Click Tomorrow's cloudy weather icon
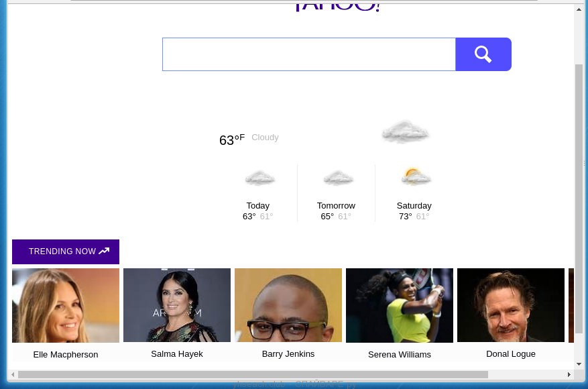The width and height of the screenshot is (588, 389). 338,178
